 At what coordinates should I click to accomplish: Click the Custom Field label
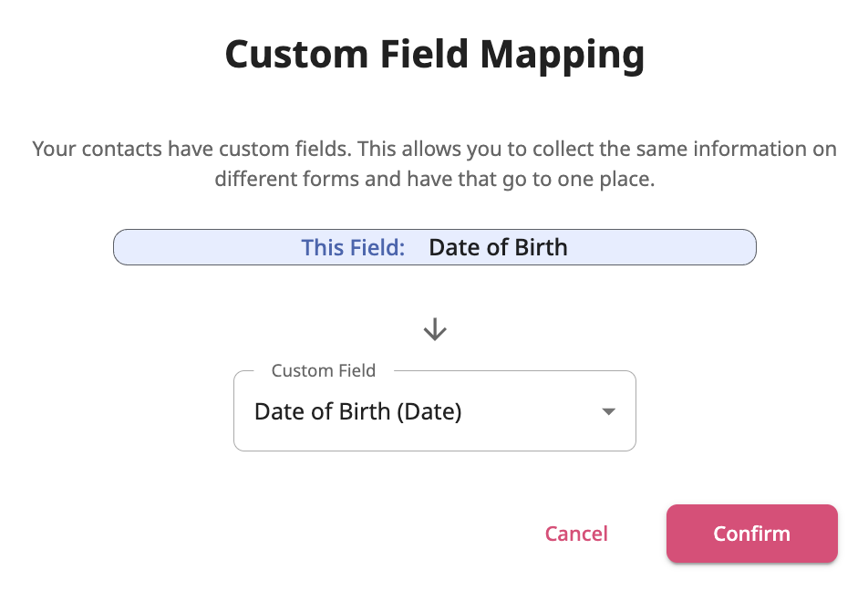click(324, 370)
